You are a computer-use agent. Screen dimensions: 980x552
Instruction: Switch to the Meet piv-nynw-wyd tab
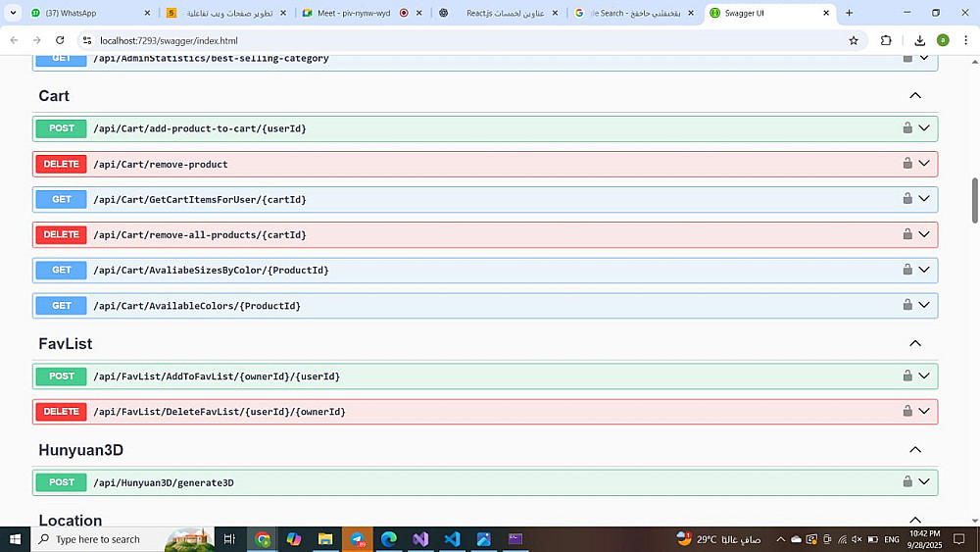[362, 13]
